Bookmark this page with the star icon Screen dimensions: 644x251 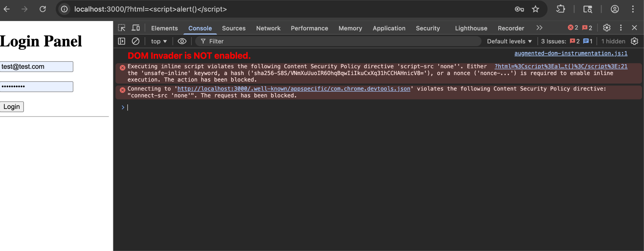pyautogui.click(x=536, y=9)
